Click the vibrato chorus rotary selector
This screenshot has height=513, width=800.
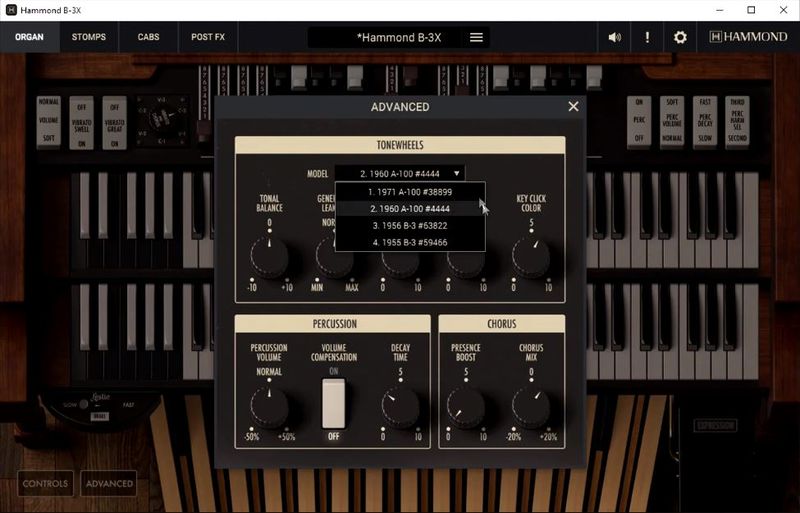(x=162, y=121)
